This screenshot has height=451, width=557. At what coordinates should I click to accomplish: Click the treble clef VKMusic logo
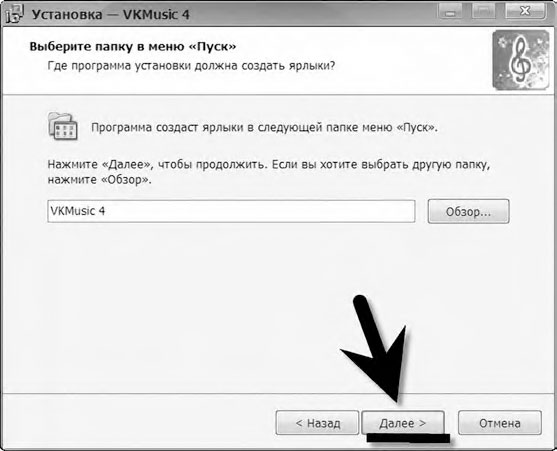coord(521,60)
